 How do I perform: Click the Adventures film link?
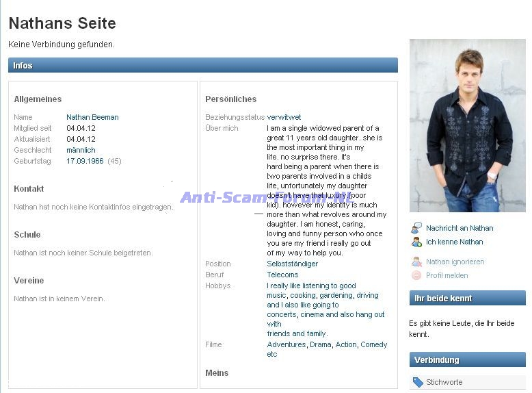tap(286, 345)
